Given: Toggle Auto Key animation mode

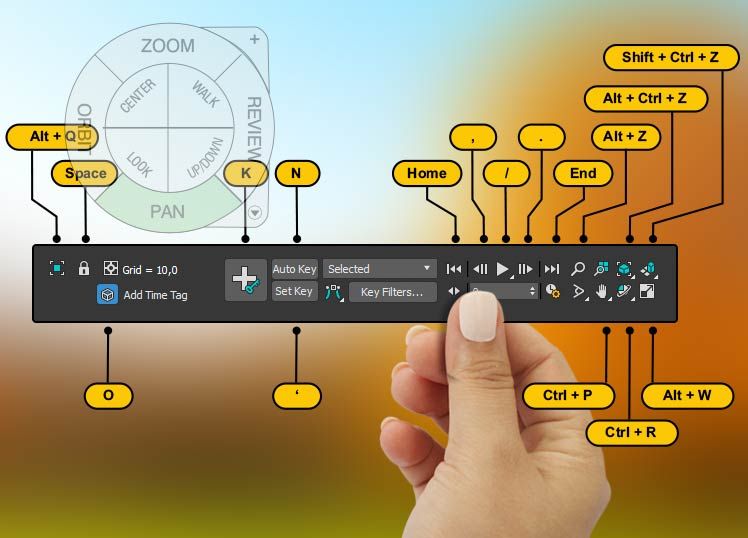Looking at the screenshot, I should point(294,269).
